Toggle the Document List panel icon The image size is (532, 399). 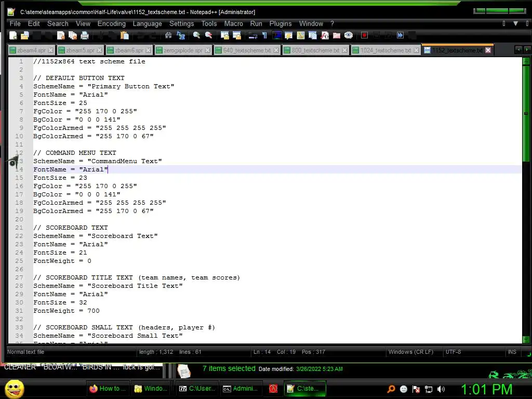coord(312,35)
